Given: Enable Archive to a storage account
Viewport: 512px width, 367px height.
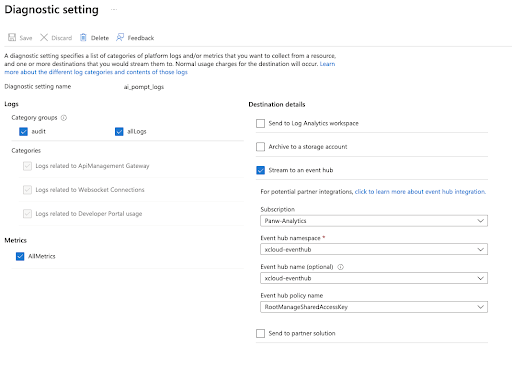Looking at the screenshot, I should coord(260,147).
